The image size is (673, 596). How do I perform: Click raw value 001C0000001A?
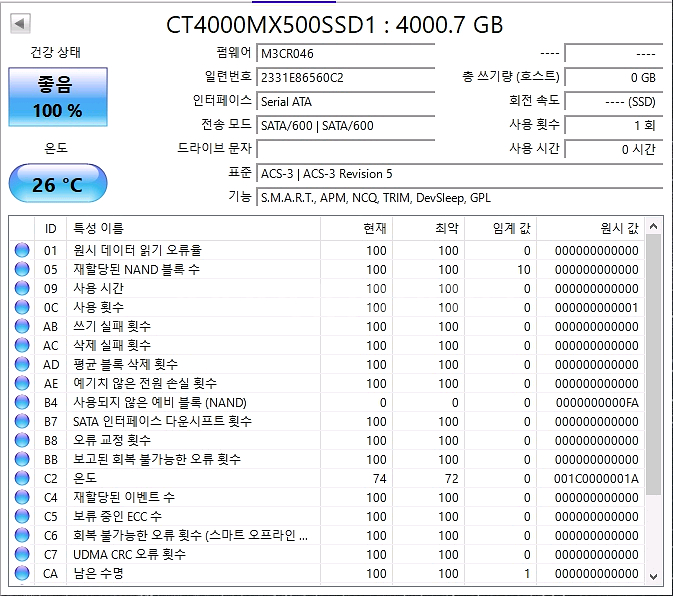596,478
